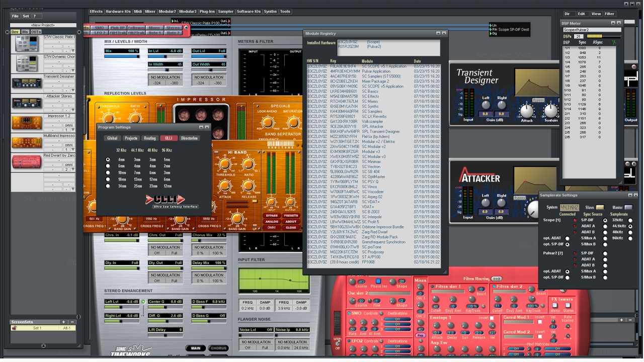Viewport: 644px width, 362px height.
Task: Select 4ms latency radio in ULLI settings
Action: [x=108, y=159]
